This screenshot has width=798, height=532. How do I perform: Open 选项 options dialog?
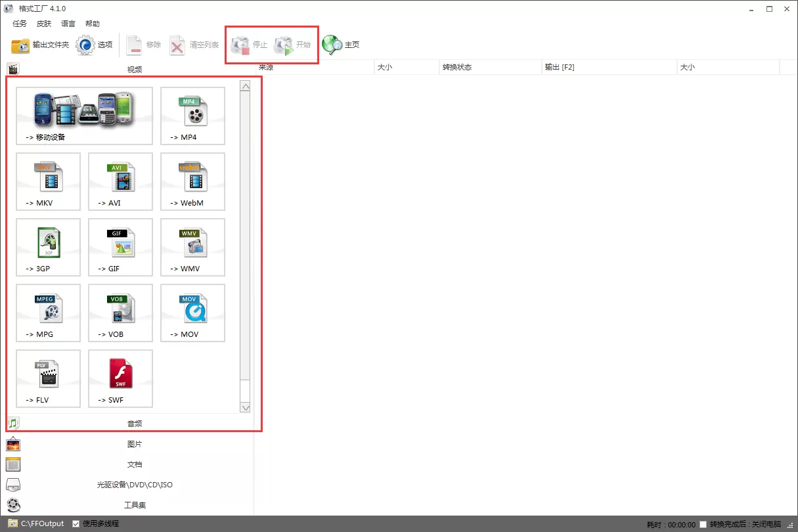pyautogui.click(x=95, y=45)
